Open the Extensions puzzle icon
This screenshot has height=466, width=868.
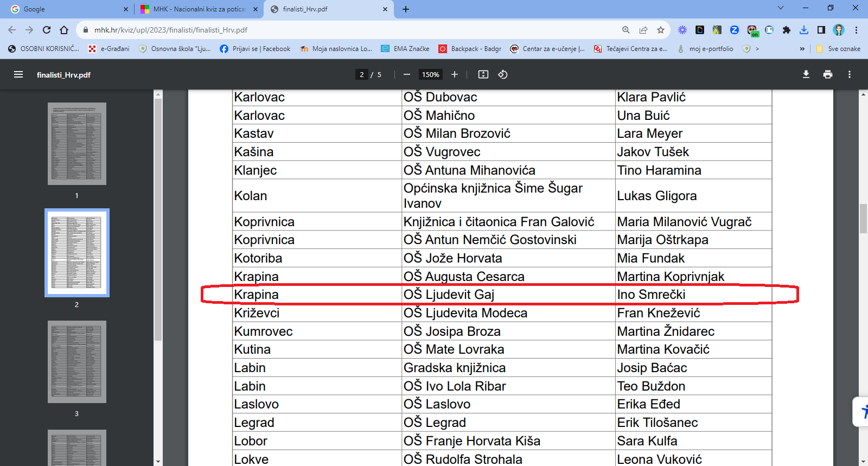coord(787,30)
